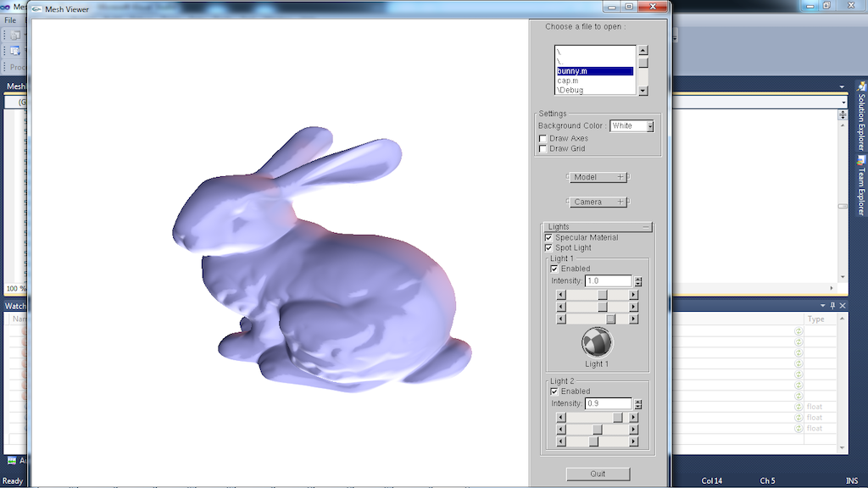The image size is (868, 488).
Task: Open the Solution Explorer side tab
Action: tap(862, 115)
